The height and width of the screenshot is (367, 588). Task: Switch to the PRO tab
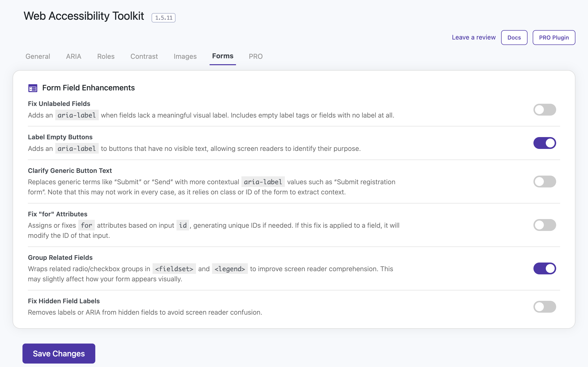point(255,56)
